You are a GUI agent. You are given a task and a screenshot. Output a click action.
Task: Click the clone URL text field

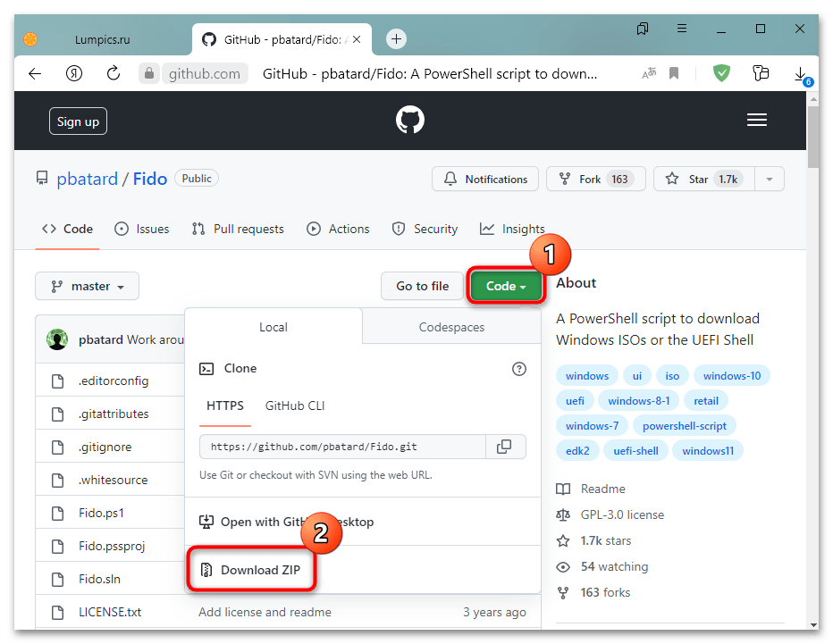point(342,447)
